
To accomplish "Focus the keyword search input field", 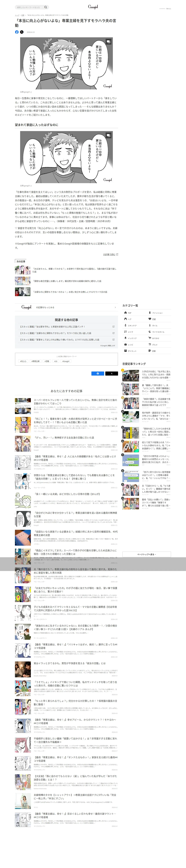I will pos(29,7).
